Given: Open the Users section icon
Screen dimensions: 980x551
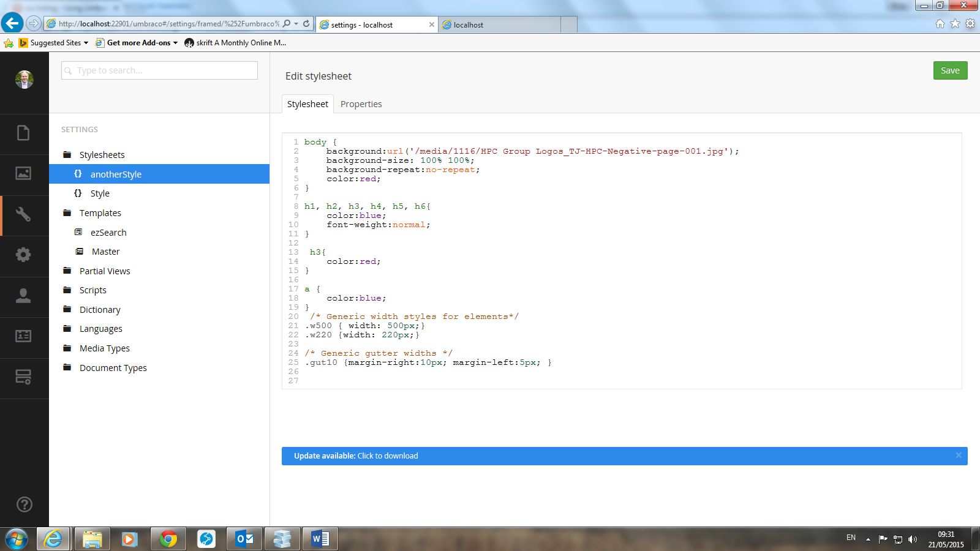Looking at the screenshot, I should pyautogui.click(x=23, y=296).
